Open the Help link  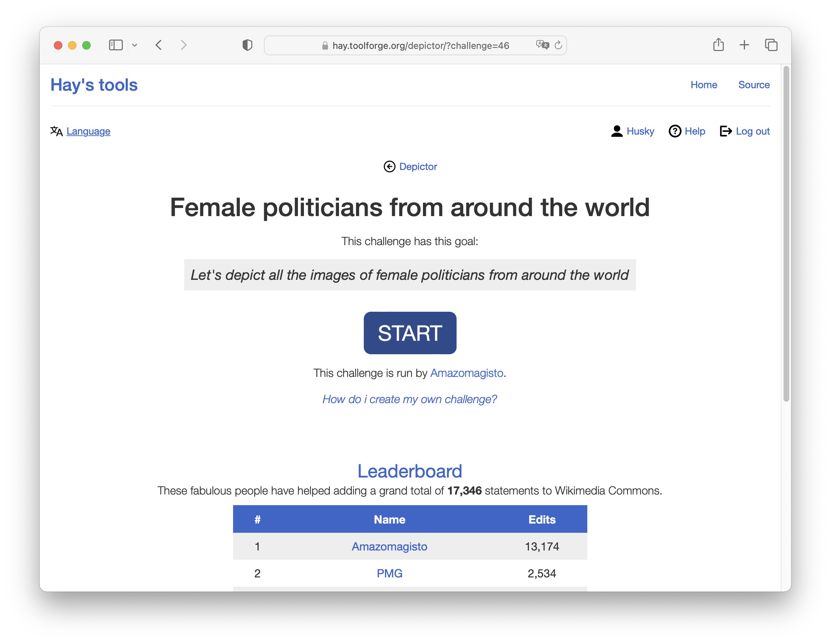click(x=695, y=131)
